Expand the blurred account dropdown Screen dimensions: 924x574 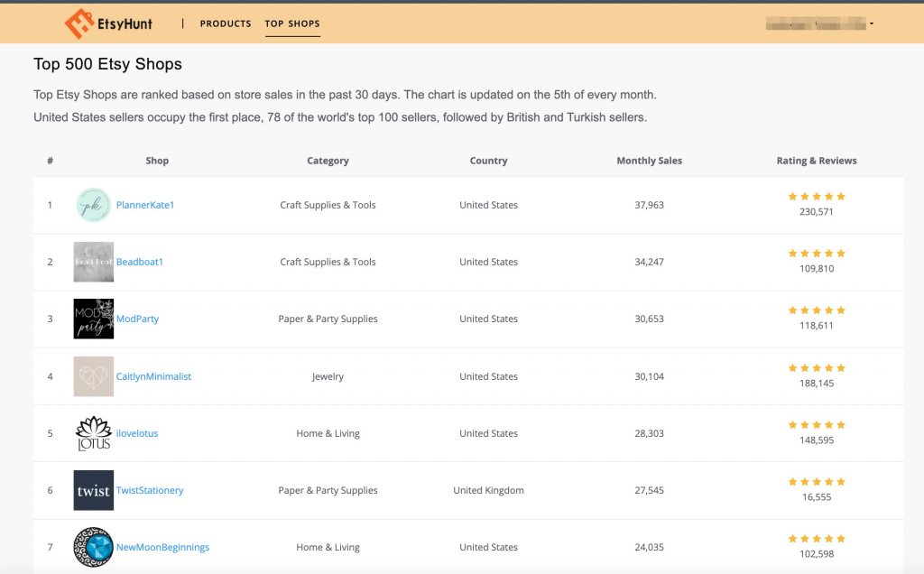click(819, 23)
